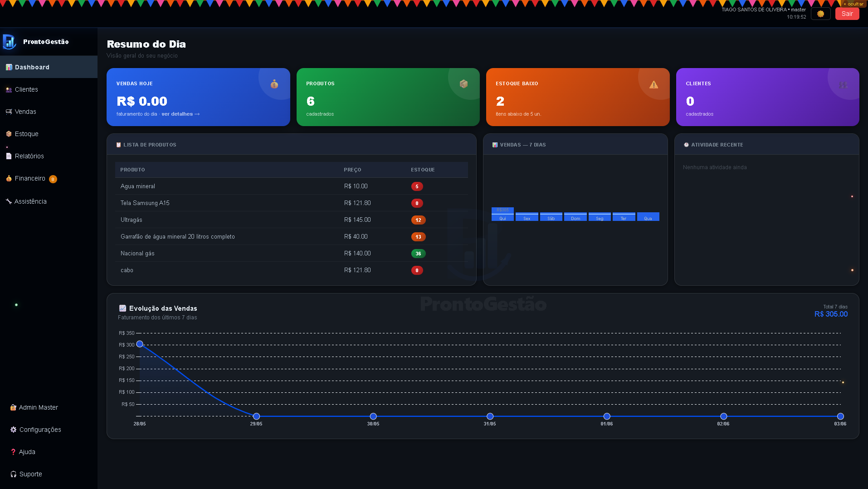Click the ProntoGestão logo icon
This screenshot has height=489, width=868.
[10, 42]
